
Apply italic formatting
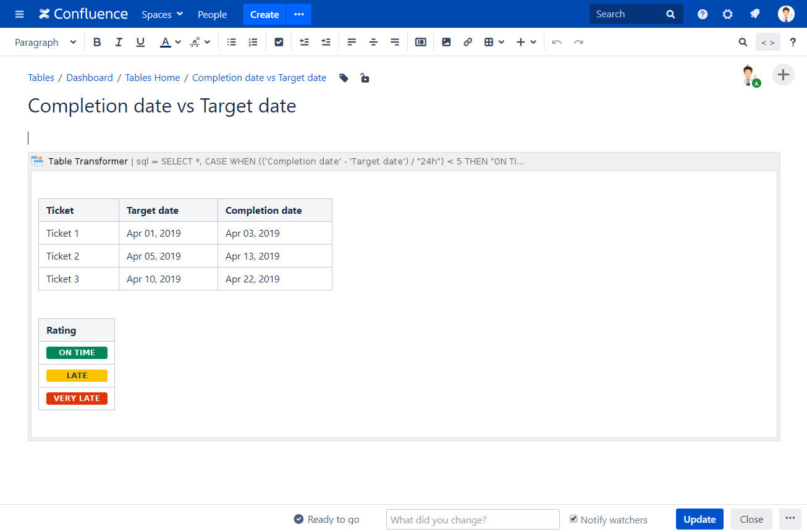point(119,42)
